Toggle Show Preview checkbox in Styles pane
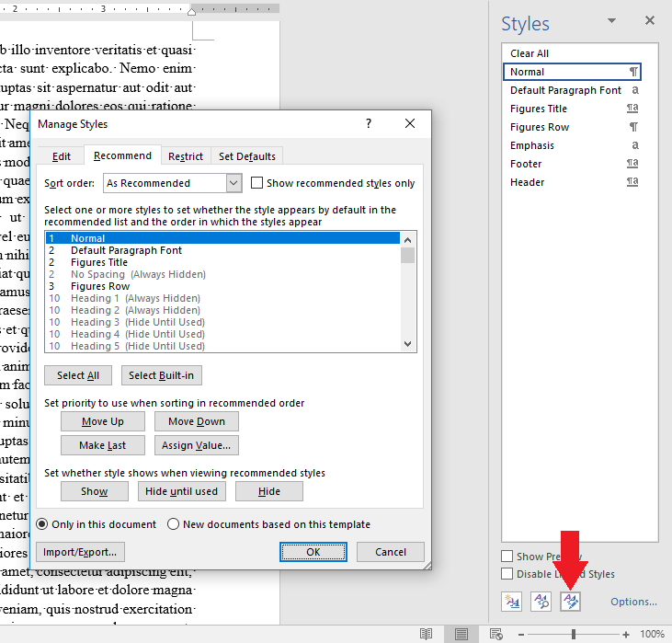Image resolution: width=672 pixels, height=643 pixels. [x=507, y=556]
